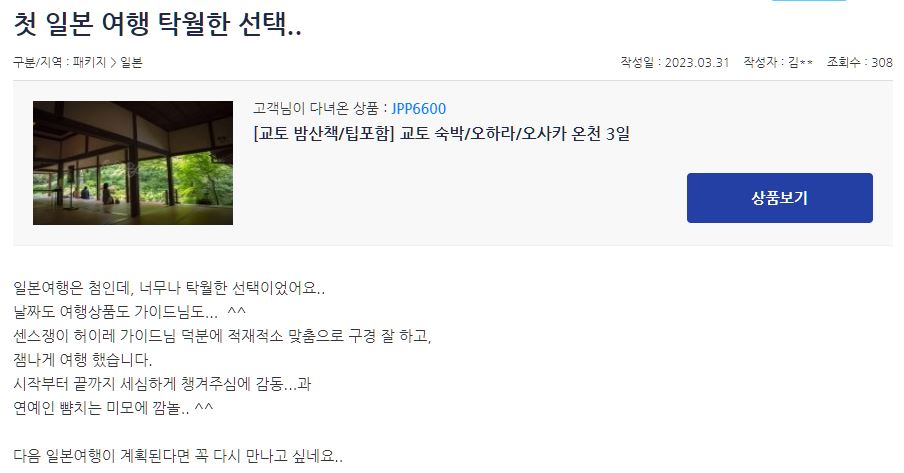Select 패키지 in the breadcrumb
Viewport: 904px width, 473px height.
tap(89, 62)
